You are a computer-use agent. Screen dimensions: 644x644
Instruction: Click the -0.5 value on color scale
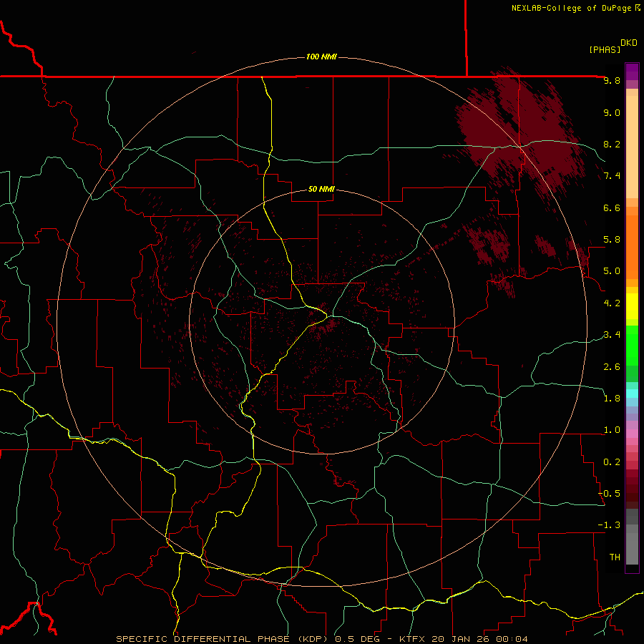click(x=609, y=494)
